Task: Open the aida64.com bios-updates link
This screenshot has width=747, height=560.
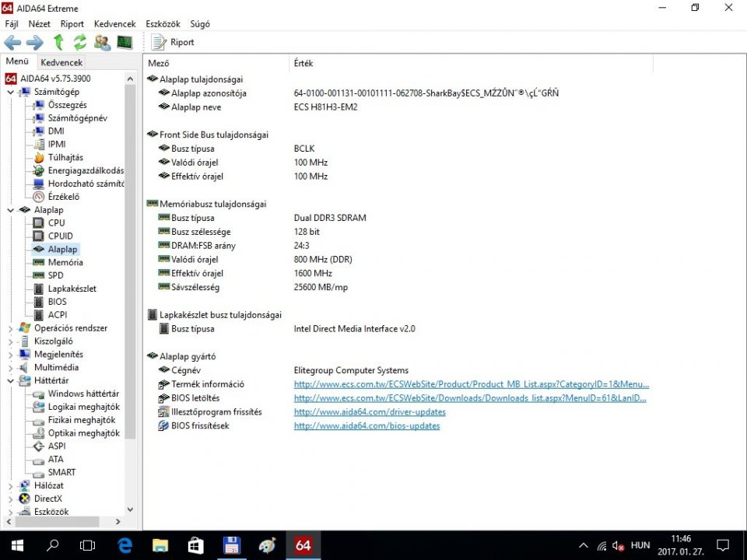Action: coord(366,425)
